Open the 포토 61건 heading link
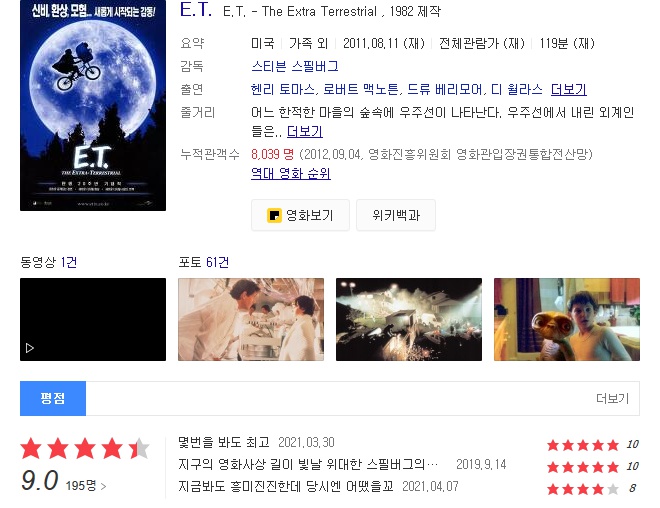The height and width of the screenshot is (508, 660). pyautogui.click(x=204, y=262)
